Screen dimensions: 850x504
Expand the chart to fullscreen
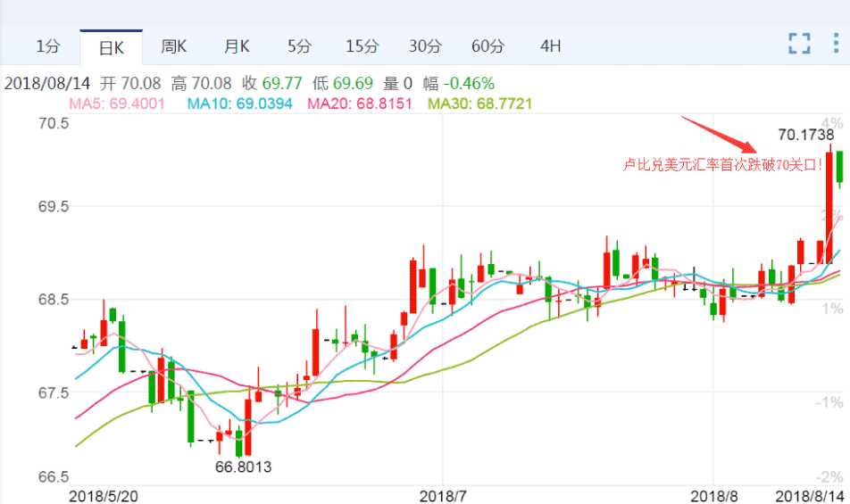click(x=799, y=45)
